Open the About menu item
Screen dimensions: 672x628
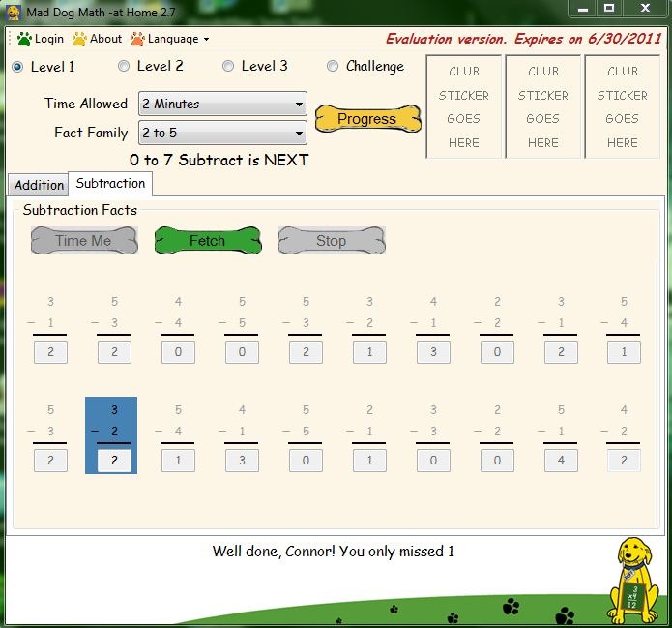click(98, 39)
